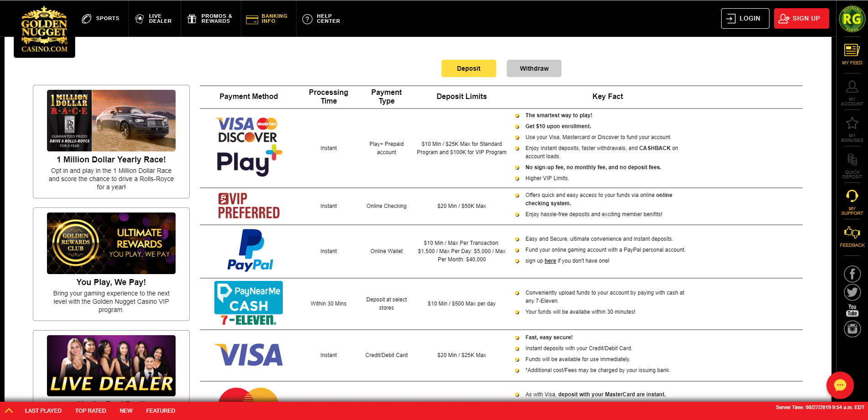
Task: Click '$10 Min / $500 Max per day'
Action: coord(462,304)
